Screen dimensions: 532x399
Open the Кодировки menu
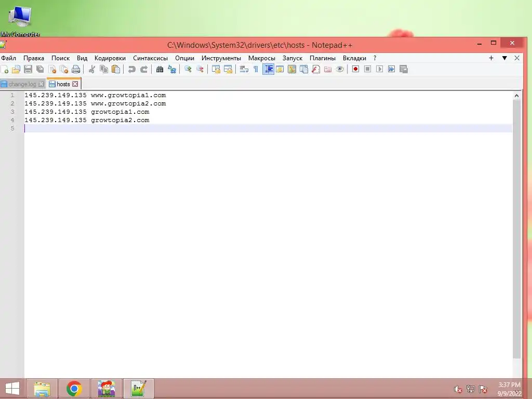(x=110, y=58)
